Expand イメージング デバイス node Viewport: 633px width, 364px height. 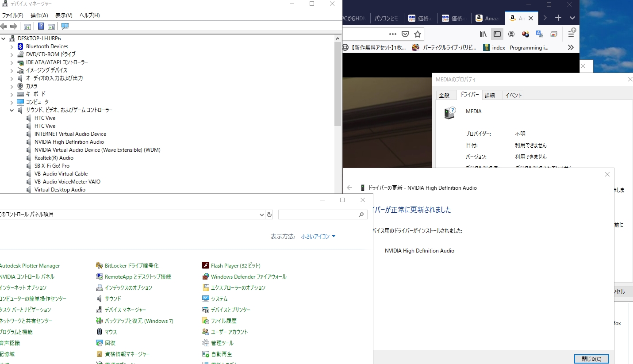(12, 70)
